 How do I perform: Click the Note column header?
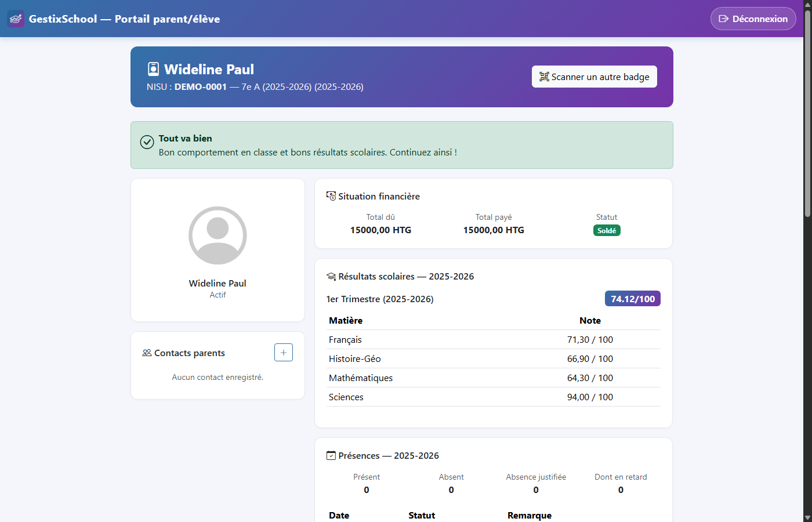click(590, 321)
